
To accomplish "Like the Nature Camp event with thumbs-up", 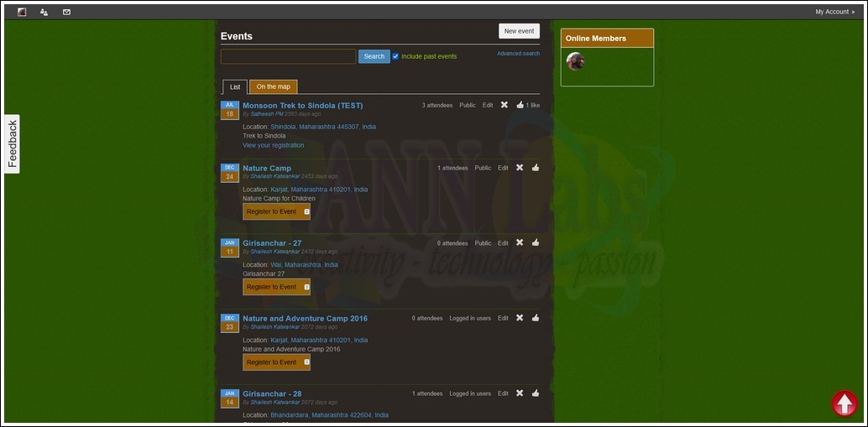I will pos(536,168).
